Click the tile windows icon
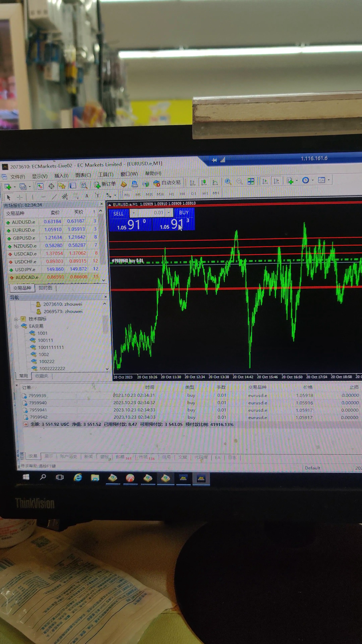Screen dimensions: 362x644 251,181
